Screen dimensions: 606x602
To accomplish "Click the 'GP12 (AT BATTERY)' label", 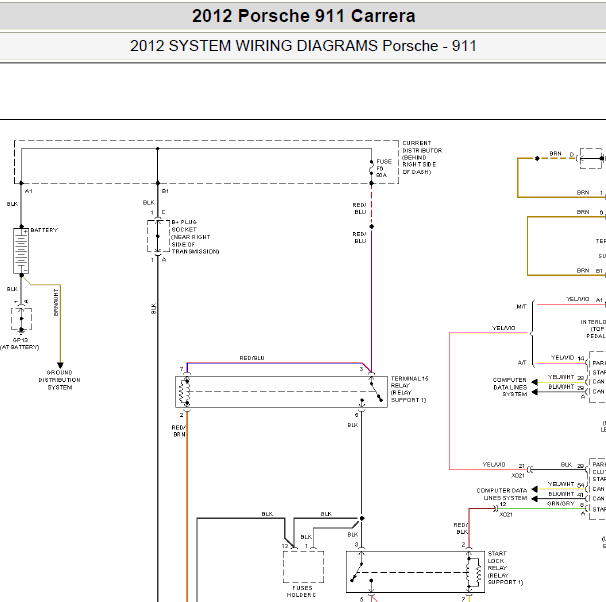I will click(19, 344).
